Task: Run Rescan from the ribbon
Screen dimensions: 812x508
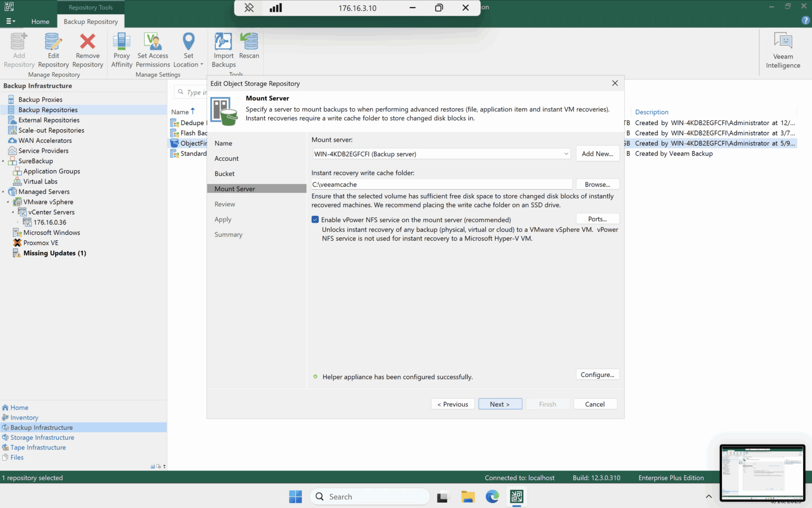Action: pos(249,46)
